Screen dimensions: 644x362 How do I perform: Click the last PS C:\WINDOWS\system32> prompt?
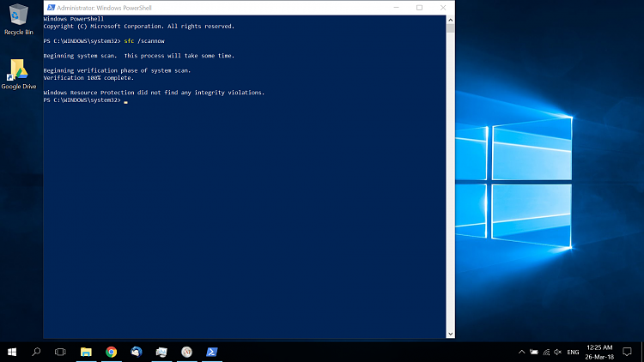tap(82, 100)
